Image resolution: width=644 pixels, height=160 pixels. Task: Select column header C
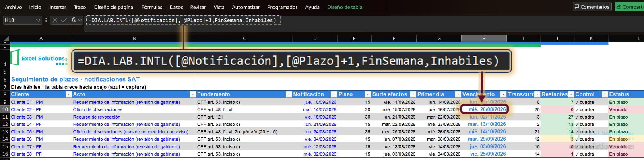coord(244,39)
